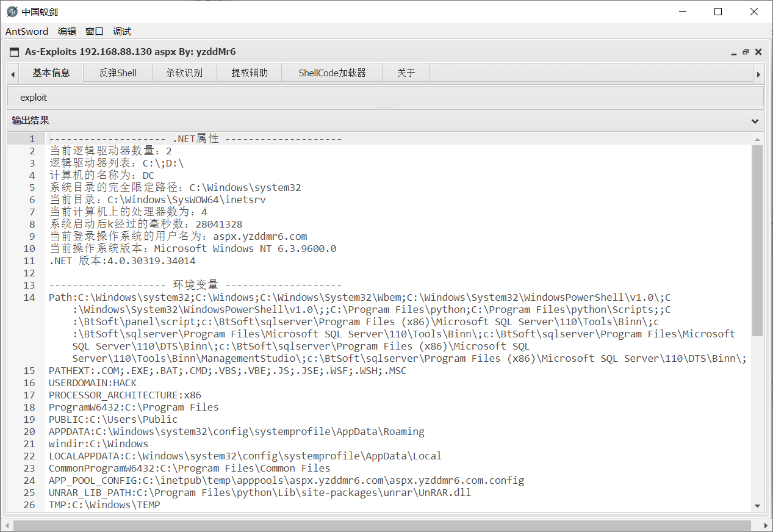The height and width of the screenshot is (532, 773).
Task: Collapse the 输出结果 output panel
Action: pos(755,121)
